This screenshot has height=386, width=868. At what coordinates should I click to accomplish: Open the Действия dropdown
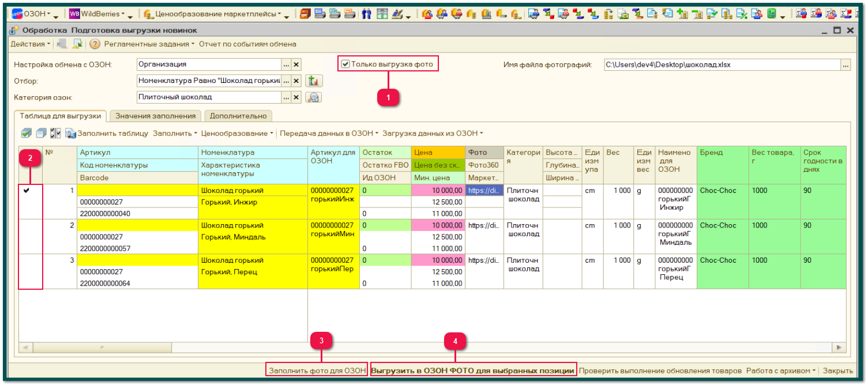point(31,44)
